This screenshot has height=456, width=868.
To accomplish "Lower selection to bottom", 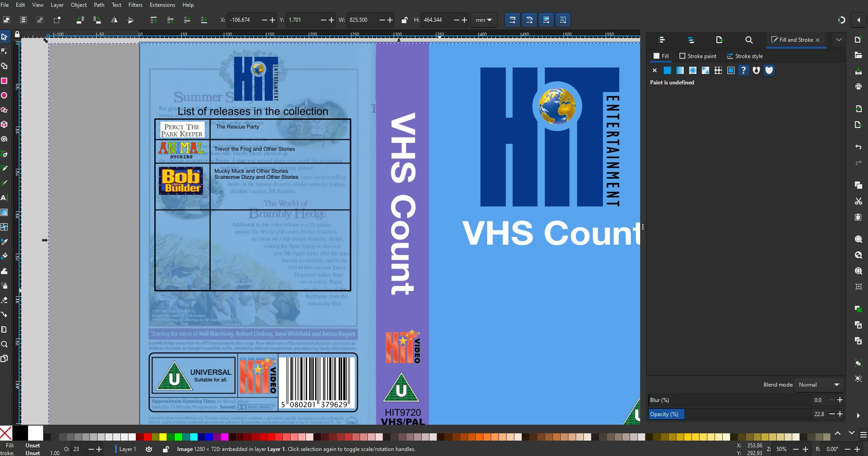I will coord(204,20).
